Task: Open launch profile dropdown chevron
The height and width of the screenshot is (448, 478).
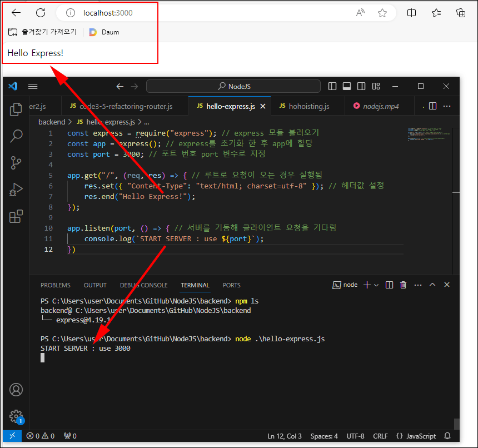Action: [376, 285]
